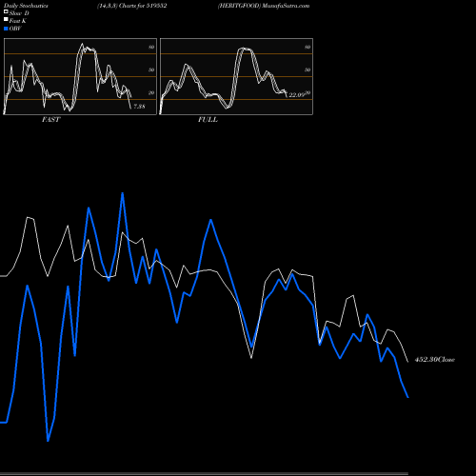Click the FULL chart label
This screenshot has width=476, height=476.
[208, 120]
